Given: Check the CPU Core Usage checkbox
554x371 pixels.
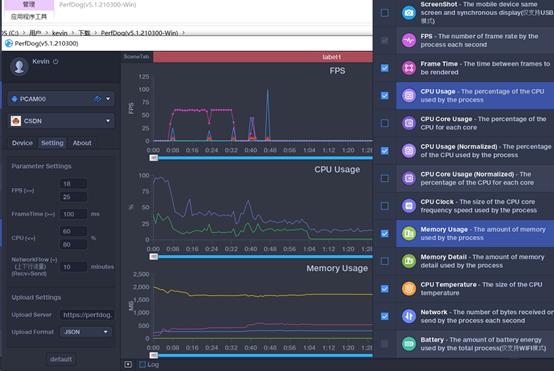Looking at the screenshot, I should coord(385,123).
